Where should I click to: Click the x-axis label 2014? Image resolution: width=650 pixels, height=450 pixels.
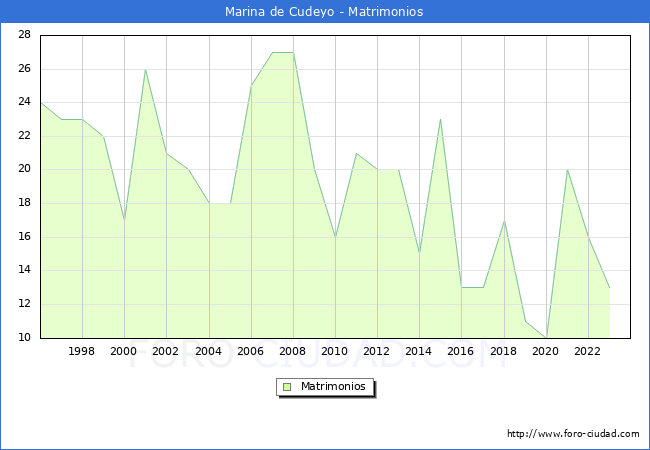click(x=419, y=351)
